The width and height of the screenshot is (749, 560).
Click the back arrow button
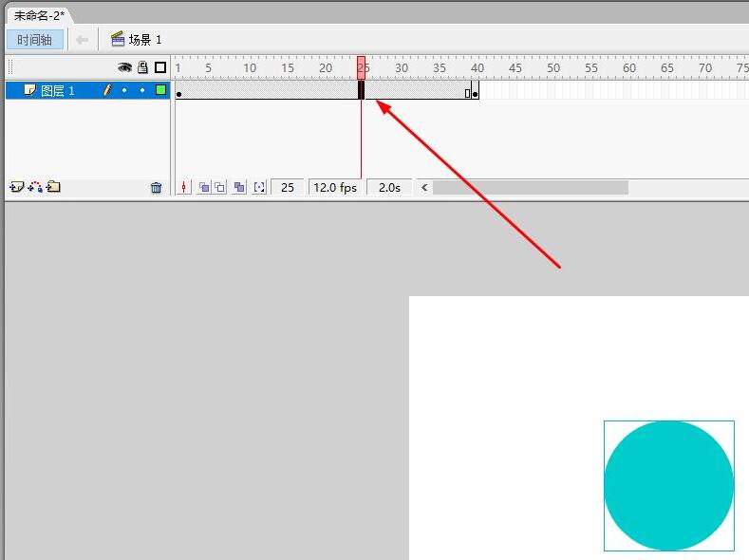[83, 40]
